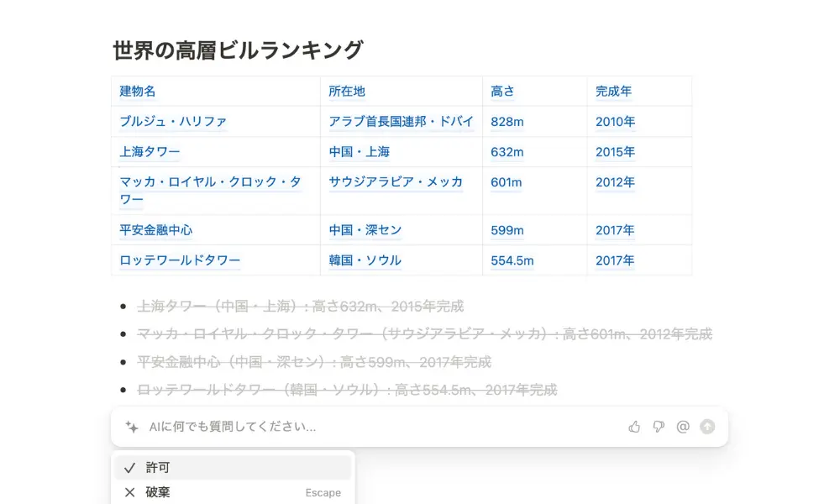Click the struck-through マッカ・ロイヤル・クロック・タワー bullet

pos(425,334)
